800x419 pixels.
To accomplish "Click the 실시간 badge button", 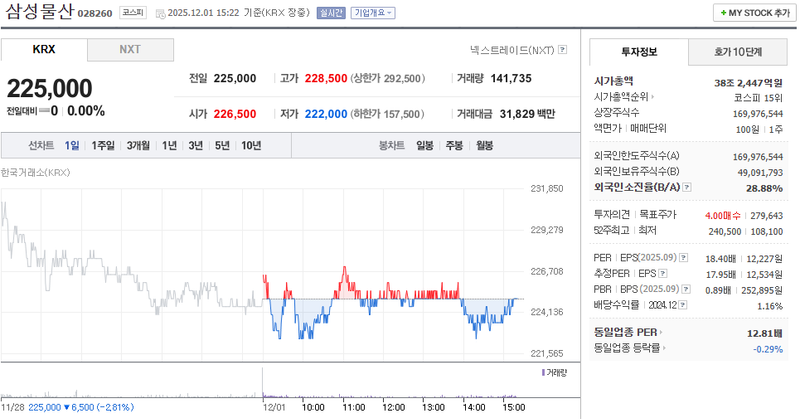I will pyautogui.click(x=331, y=13).
